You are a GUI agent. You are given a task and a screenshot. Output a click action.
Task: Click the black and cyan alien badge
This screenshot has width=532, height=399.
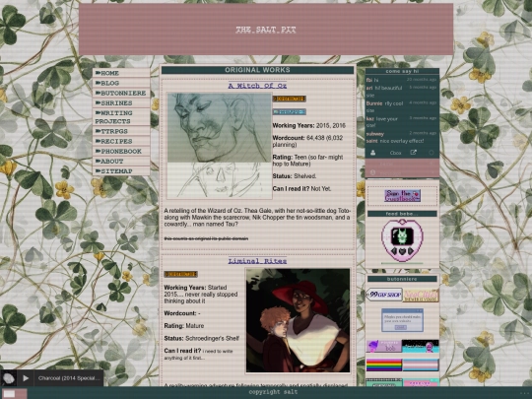[x=421, y=347]
